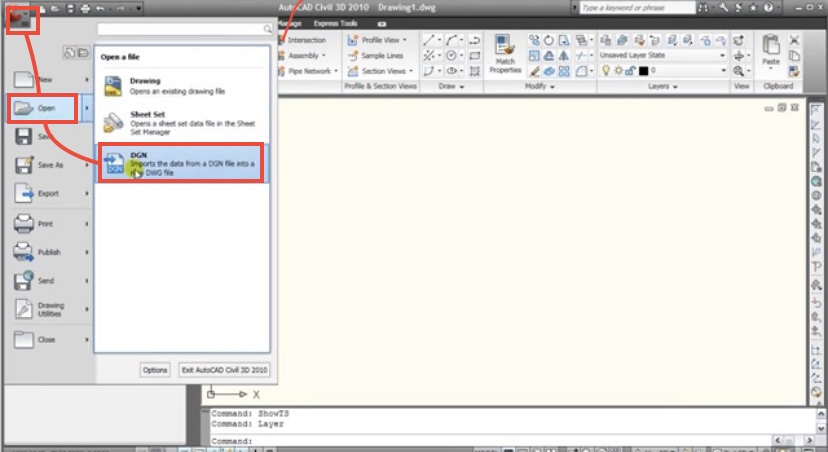Click the Cut scissors icon

click(x=794, y=40)
